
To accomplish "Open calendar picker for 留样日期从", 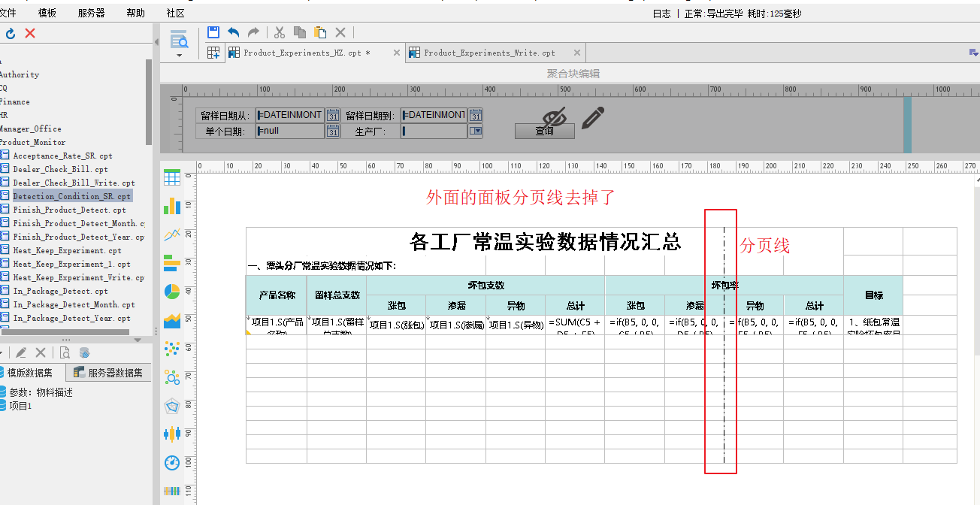I will [x=332, y=115].
